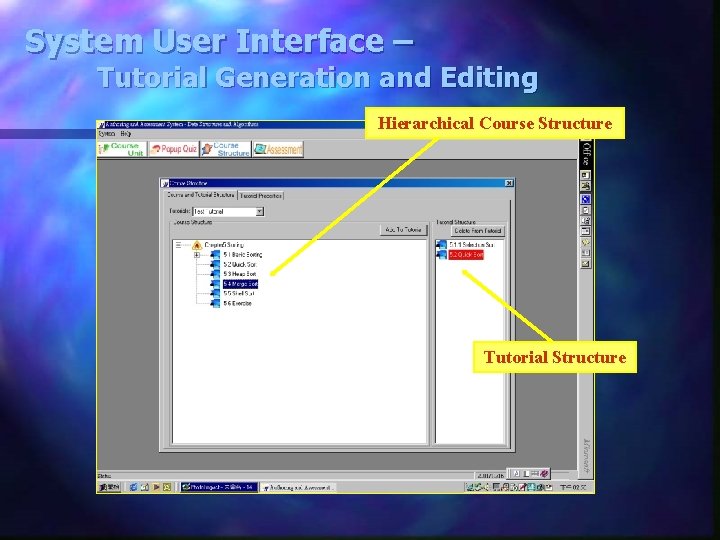Click the icon beside 5.5 Shell Sort

[x=215, y=294]
